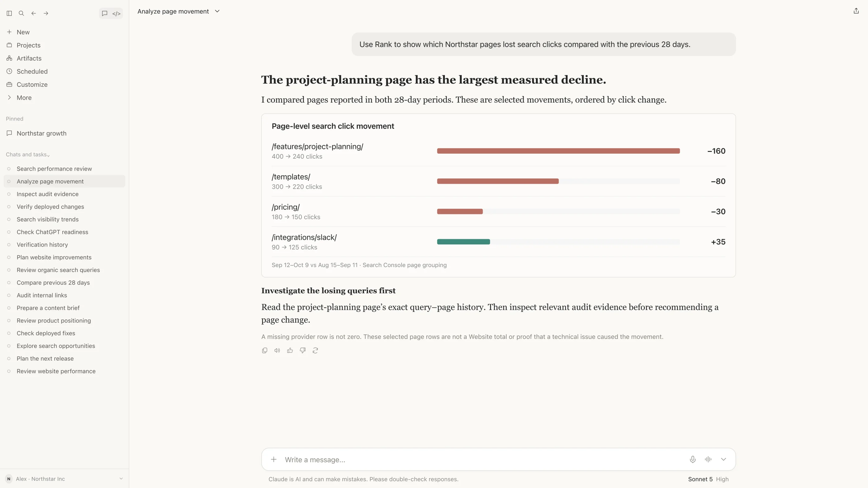This screenshot has width=868, height=488.
Task: Expand composer options chevron
Action: tap(724, 459)
